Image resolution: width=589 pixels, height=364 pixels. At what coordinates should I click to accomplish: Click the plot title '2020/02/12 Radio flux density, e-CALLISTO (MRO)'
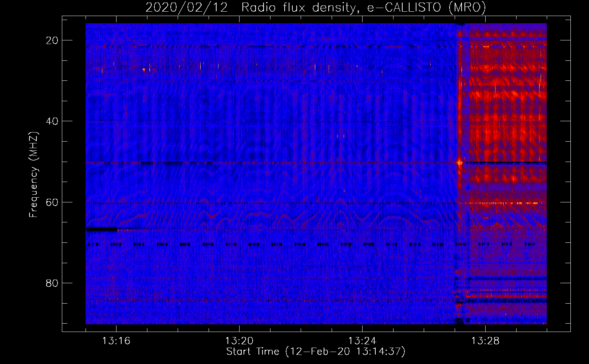point(316,7)
